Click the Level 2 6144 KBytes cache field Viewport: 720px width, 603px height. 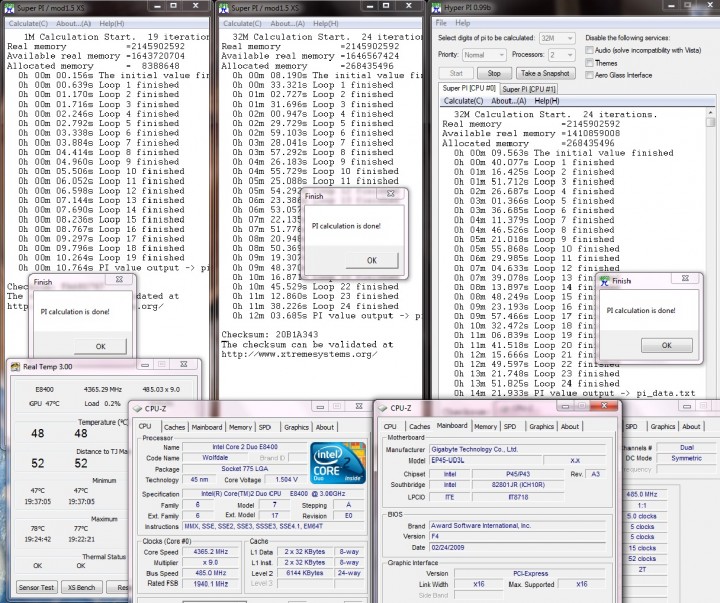pyautogui.click(x=305, y=573)
